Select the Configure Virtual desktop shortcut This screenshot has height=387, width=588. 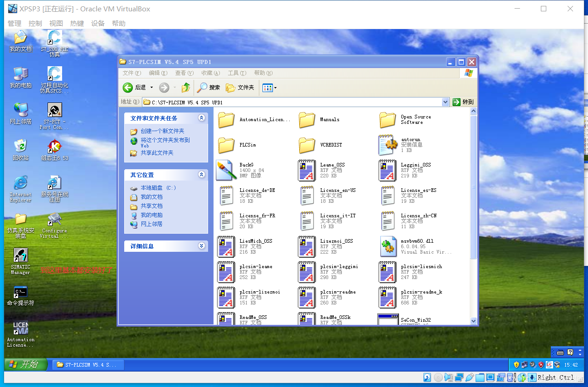54,225
